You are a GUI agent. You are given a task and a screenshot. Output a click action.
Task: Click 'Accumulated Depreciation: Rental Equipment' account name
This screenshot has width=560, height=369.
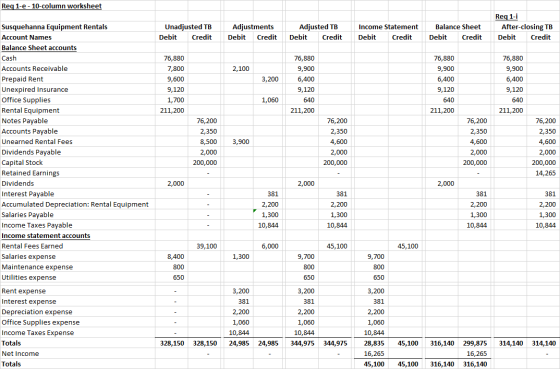point(75,204)
